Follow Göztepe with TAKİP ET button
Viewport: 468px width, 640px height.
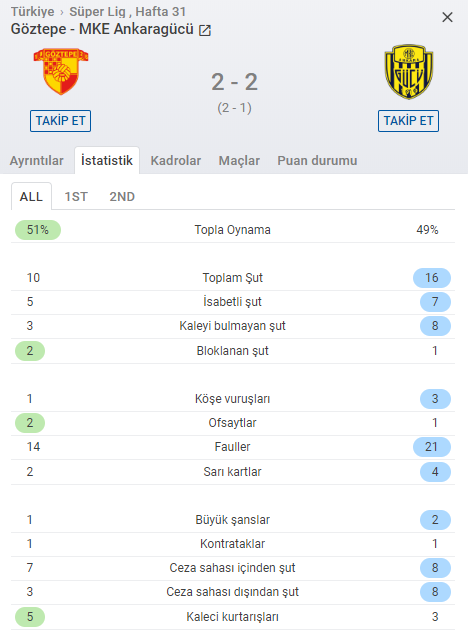pos(60,121)
